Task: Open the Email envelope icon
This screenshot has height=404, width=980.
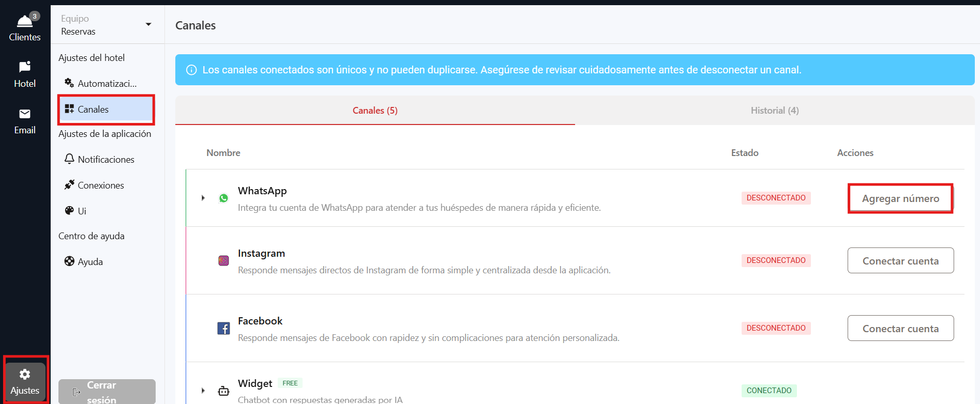Action: (x=25, y=114)
